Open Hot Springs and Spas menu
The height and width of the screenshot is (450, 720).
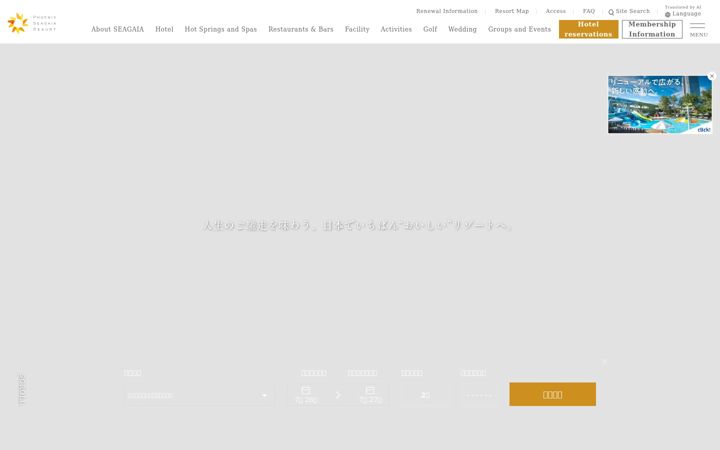tap(220, 29)
